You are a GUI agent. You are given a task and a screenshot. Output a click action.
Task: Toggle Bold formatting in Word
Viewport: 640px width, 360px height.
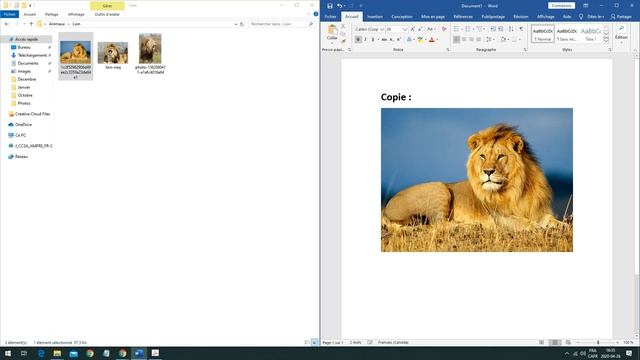(358, 40)
